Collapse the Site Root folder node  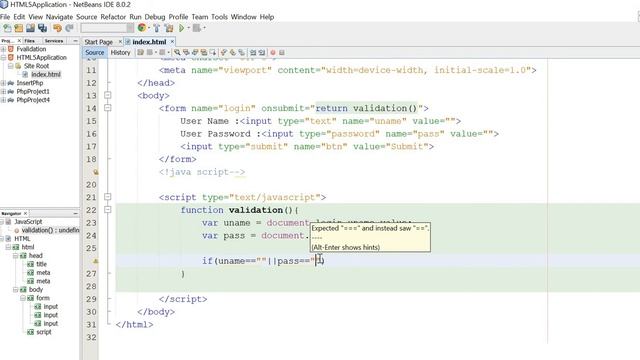coord(11,66)
